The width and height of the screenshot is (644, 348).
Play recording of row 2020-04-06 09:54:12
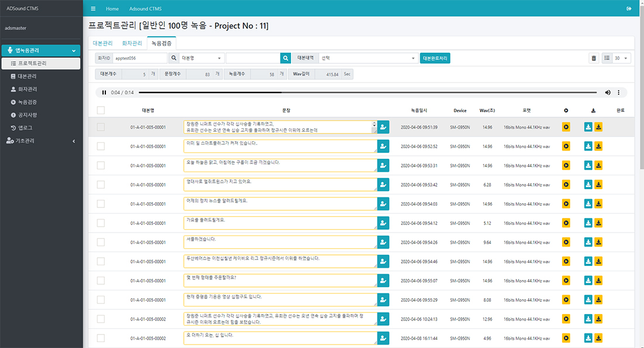(566, 223)
